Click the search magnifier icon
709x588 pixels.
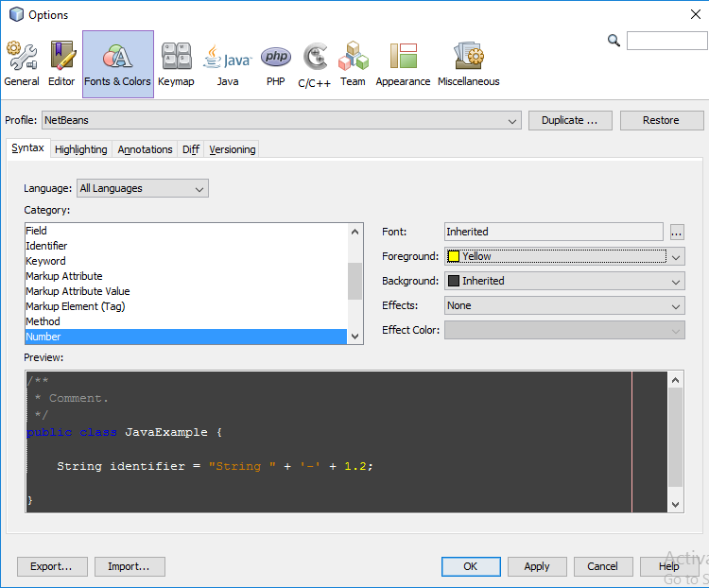614,41
